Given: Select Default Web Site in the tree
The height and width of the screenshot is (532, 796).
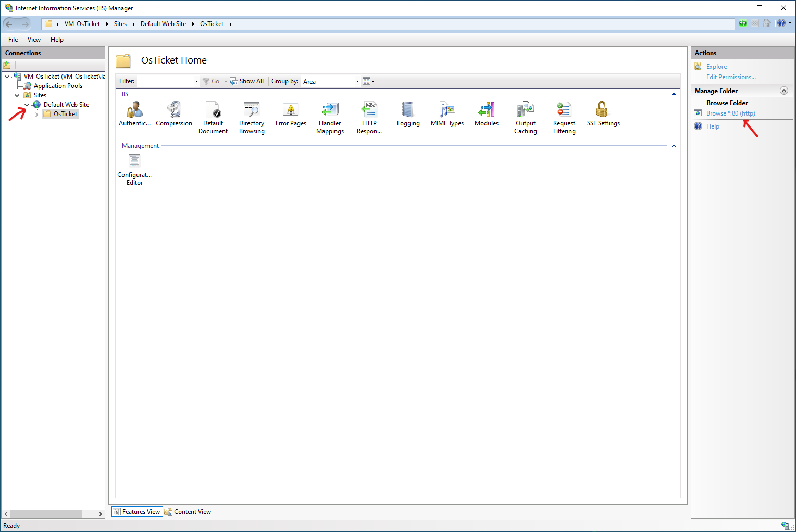Looking at the screenshot, I should pyautogui.click(x=66, y=105).
